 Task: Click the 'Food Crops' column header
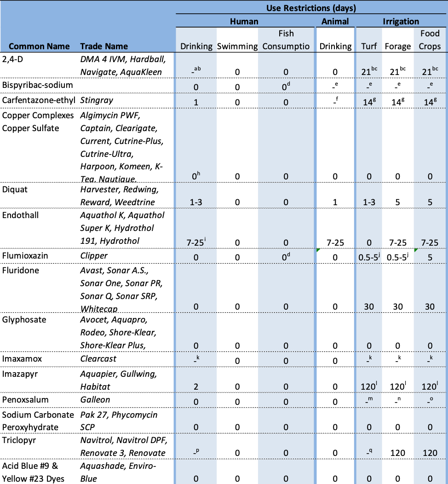coord(430,40)
